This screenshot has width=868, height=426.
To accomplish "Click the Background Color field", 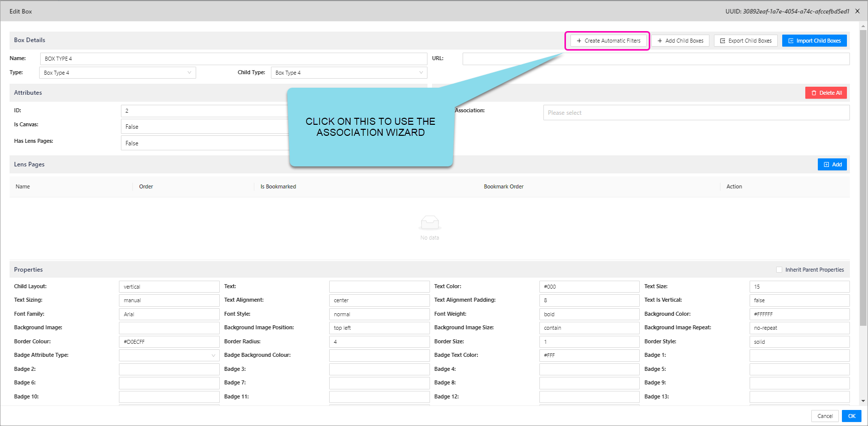I will point(799,314).
